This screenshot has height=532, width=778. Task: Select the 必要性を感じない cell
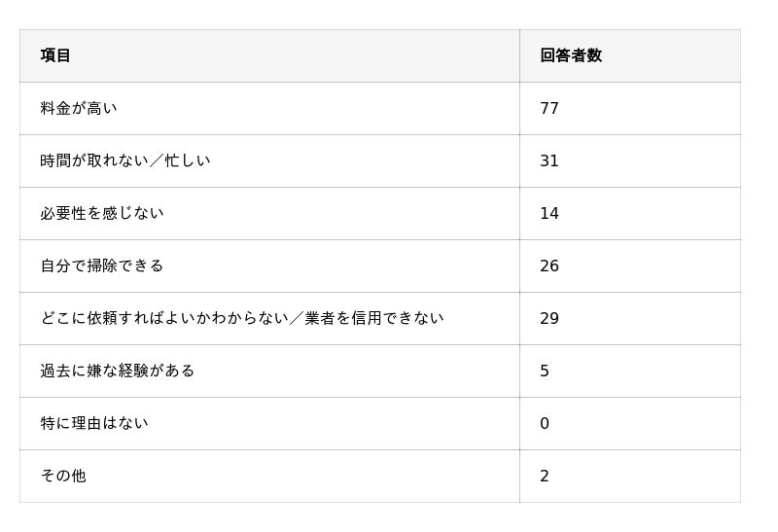102,213
